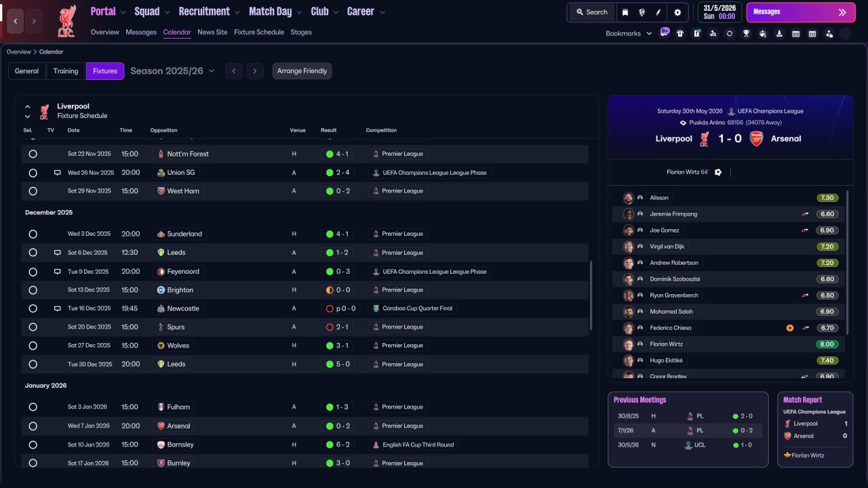Select the Barnsley fixture radio button

(33, 445)
